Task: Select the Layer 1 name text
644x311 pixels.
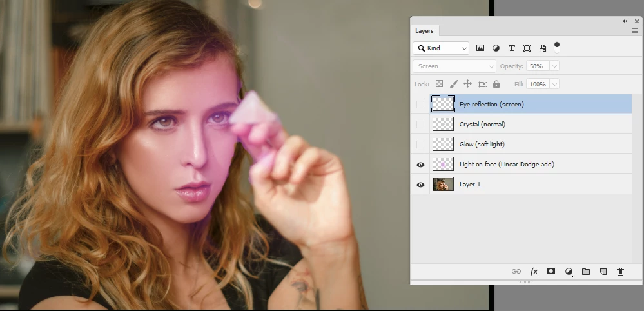Action: coord(470,185)
